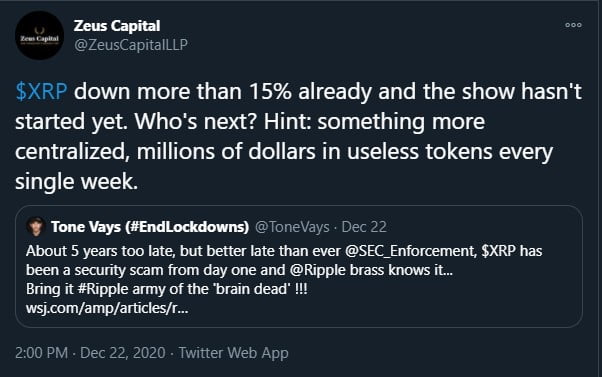Screen dimensions: 602x377
Task: Click the 'brain dead' line of the quoted tweet
Action: coord(167,289)
